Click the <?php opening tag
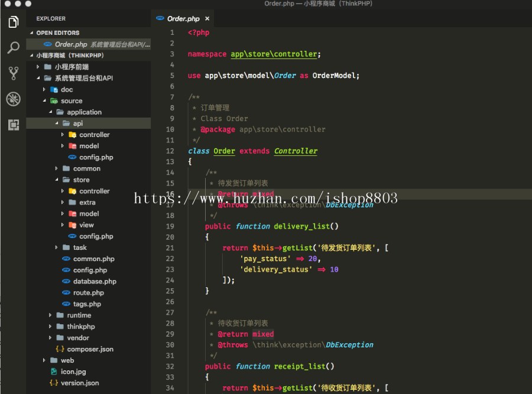Image resolution: width=532 pixels, height=394 pixels. 199,32
